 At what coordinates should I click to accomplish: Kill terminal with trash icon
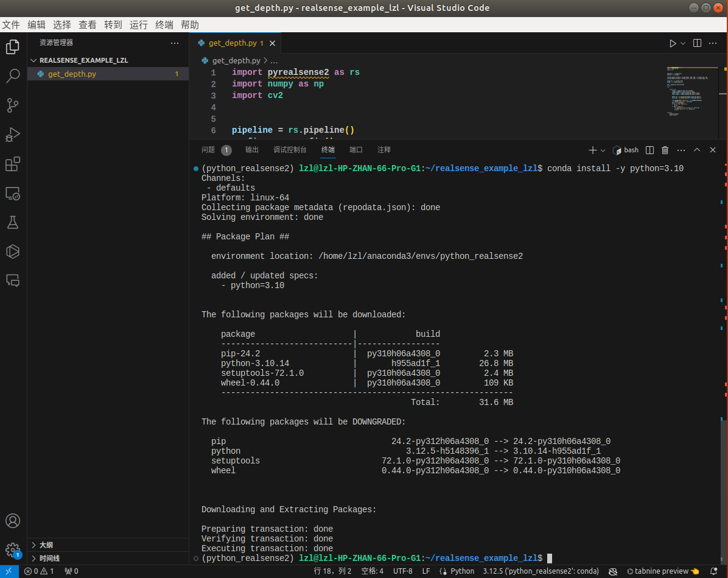point(665,150)
